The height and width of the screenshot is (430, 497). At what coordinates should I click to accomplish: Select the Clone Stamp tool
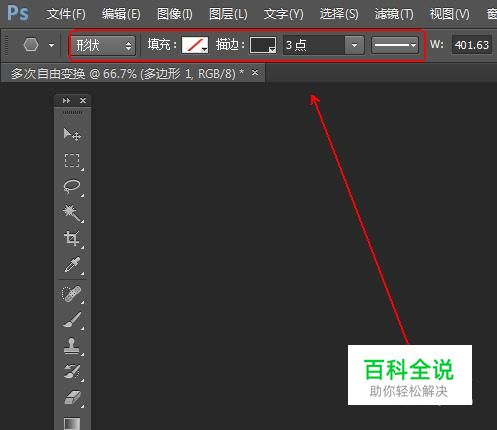pyautogui.click(x=72, y=346)
